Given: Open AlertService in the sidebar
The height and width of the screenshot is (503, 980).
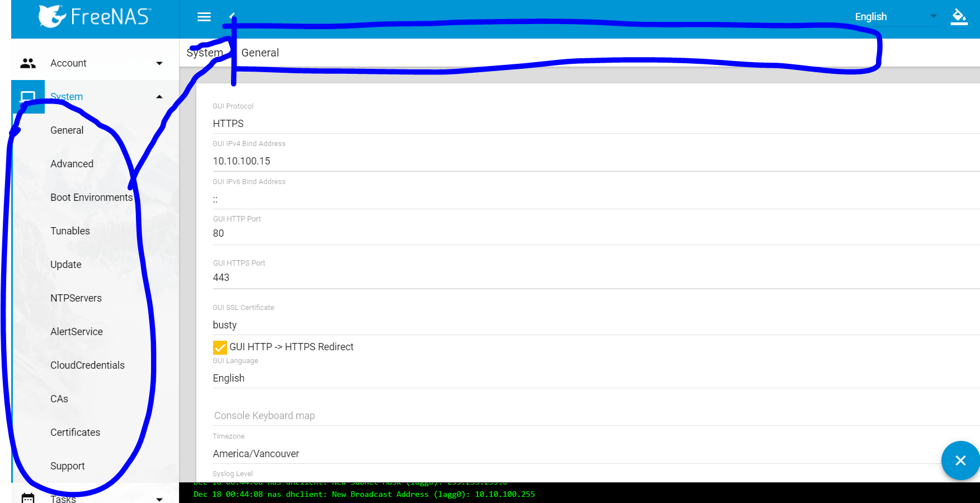Looking at the screenshot, I should tap(77, 332).
